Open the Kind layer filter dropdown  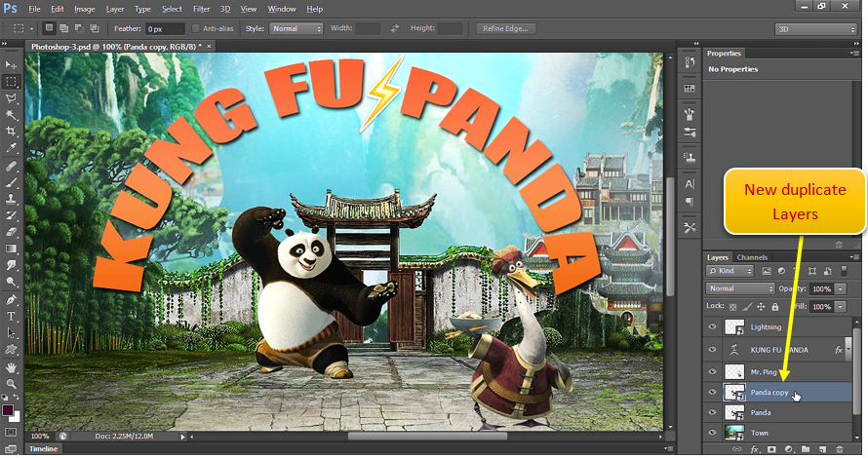pyautogui.click(x=730, y=271)
